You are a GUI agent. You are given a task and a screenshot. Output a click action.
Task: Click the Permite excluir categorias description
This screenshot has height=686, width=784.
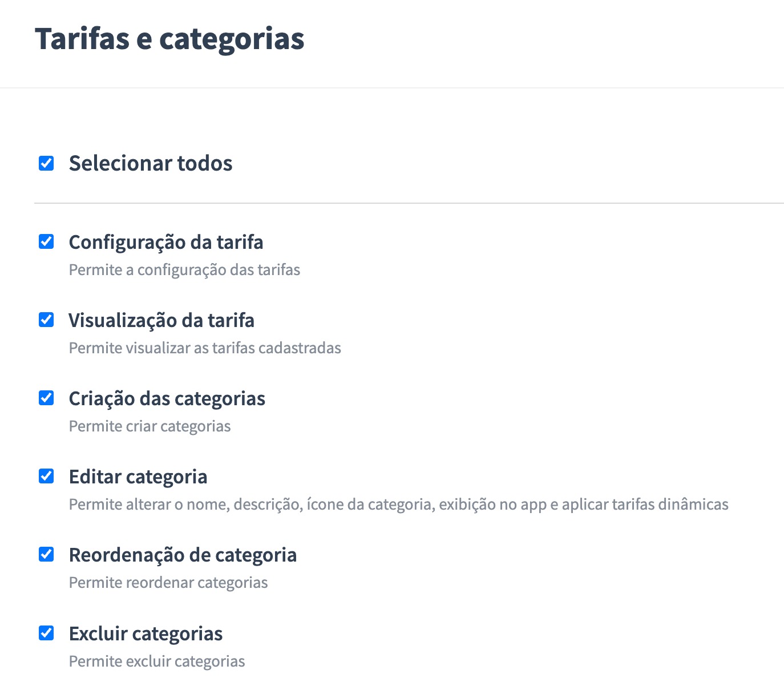point(157,661)
